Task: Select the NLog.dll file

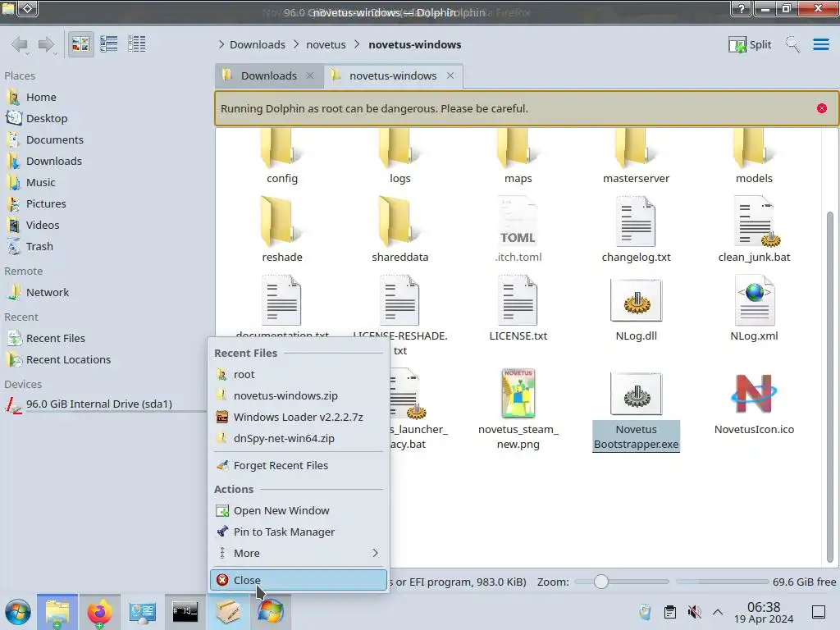Action: (x=636, y=308)
